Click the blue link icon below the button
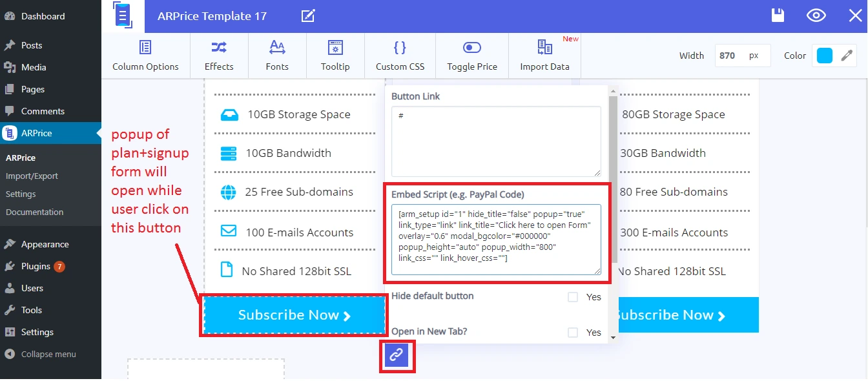868x381 pixels. tap(396, 355)
